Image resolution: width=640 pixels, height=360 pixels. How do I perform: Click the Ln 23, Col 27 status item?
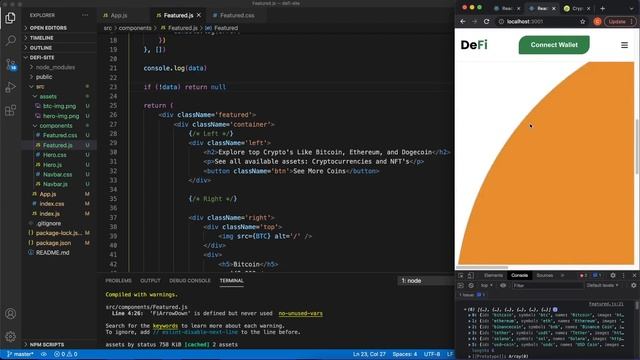tap(369, 354)
